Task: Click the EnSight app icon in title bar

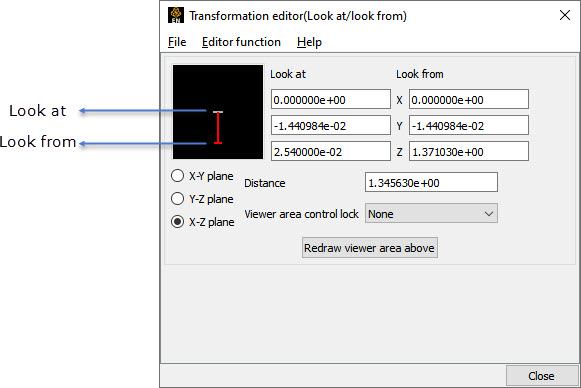Action: (x=176, y=15)
